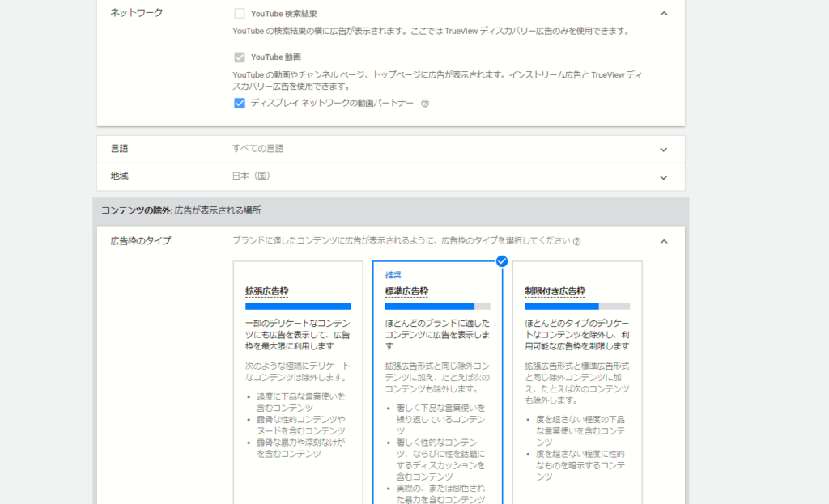
Task: Select the 標準広告枠 inventory card title
Action: pyautogui.click(x=406, y=291)
